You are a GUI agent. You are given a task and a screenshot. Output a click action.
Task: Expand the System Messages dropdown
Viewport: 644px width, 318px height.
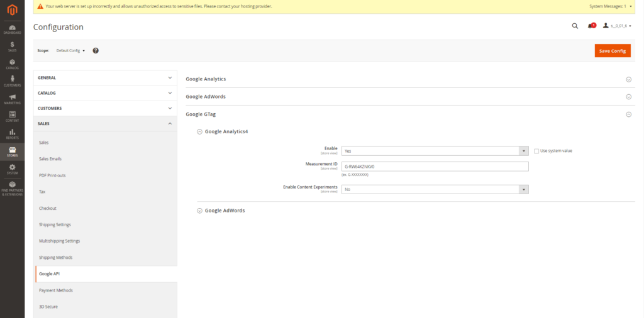pyautogui.click(x=610, y=6)
